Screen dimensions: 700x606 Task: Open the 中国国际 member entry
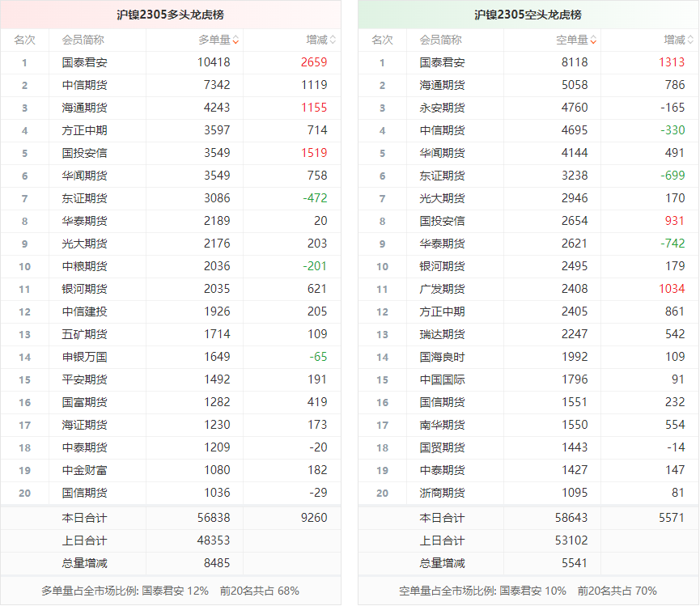pos(442,379)
